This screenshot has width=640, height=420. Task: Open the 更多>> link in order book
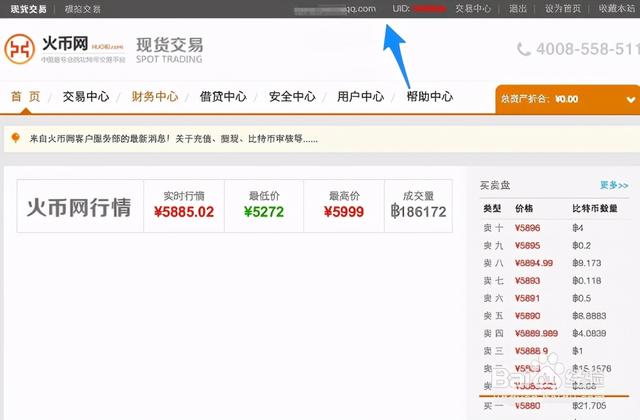[x=614, y=185]
